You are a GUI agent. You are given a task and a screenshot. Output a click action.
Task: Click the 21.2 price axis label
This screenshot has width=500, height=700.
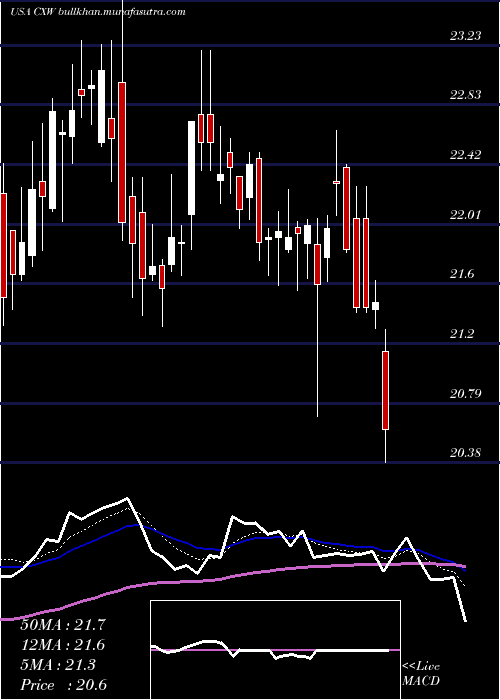point(462,334)
